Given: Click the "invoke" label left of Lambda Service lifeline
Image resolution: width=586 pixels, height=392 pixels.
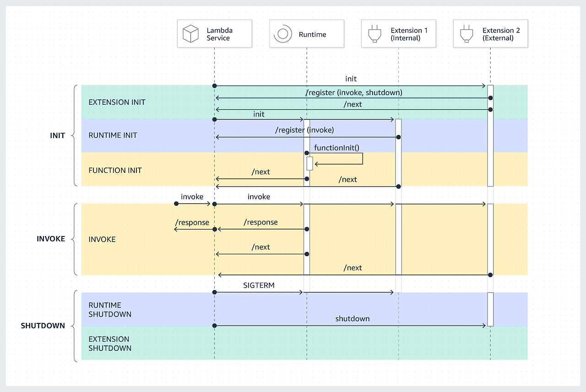Looking at the screenshot, I should [192, 197].
